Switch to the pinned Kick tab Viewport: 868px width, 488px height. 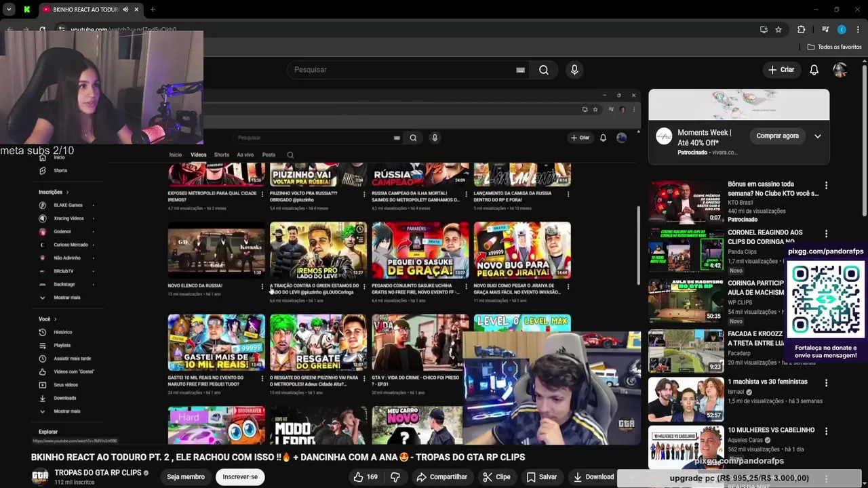click(26, 9)
